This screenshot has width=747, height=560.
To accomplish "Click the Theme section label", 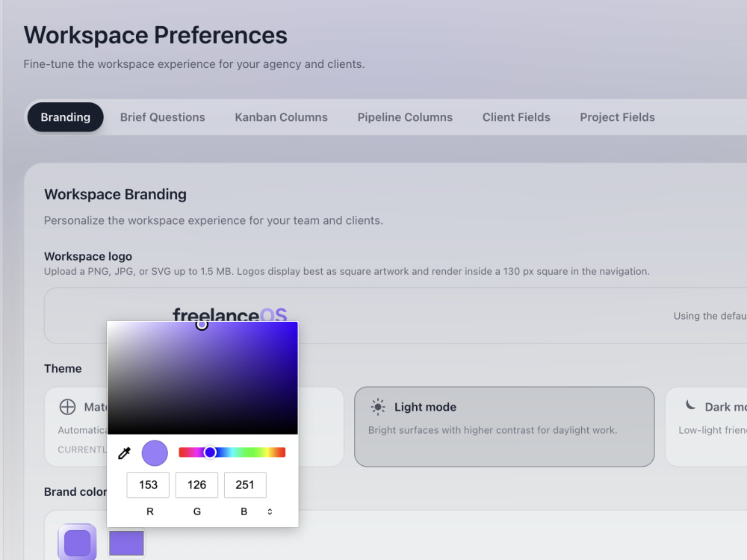I will tap(63, 369).
